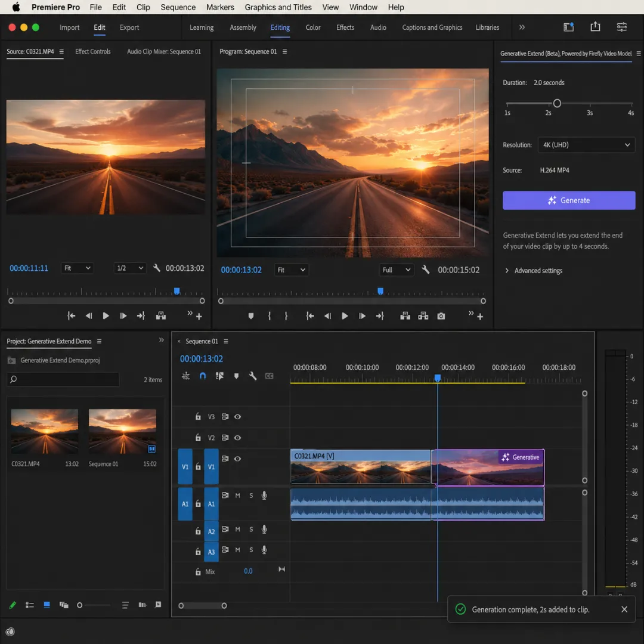Switch to the Color workspace

click(313, 27)
